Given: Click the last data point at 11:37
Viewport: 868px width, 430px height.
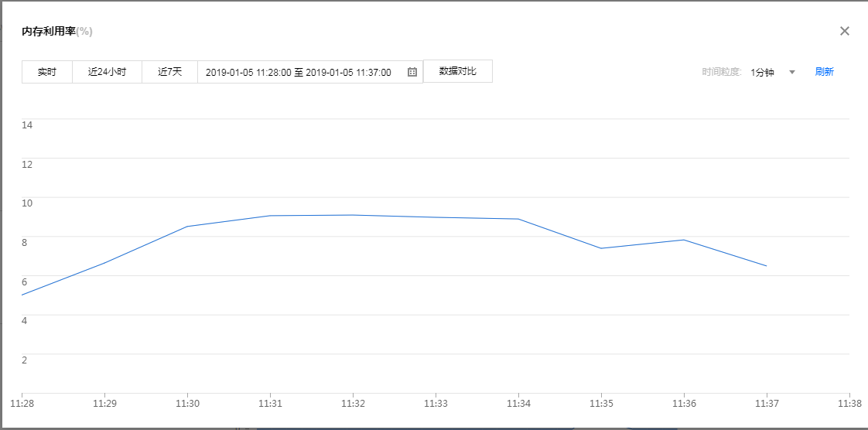Looking at the screenshot, I should 767,266.
